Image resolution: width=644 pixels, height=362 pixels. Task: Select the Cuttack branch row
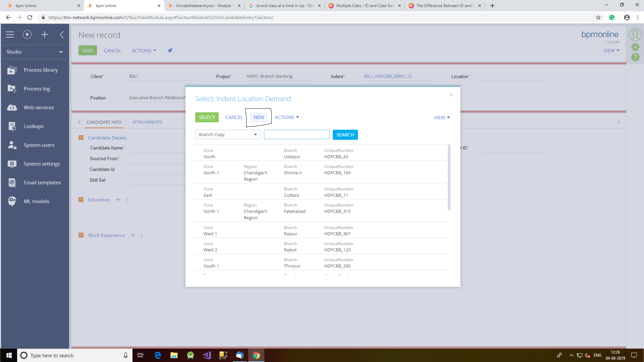tap(321, 192)
